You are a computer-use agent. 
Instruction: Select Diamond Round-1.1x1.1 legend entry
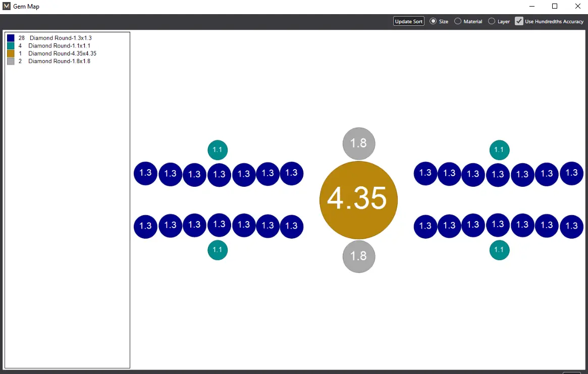pos(59,45)
